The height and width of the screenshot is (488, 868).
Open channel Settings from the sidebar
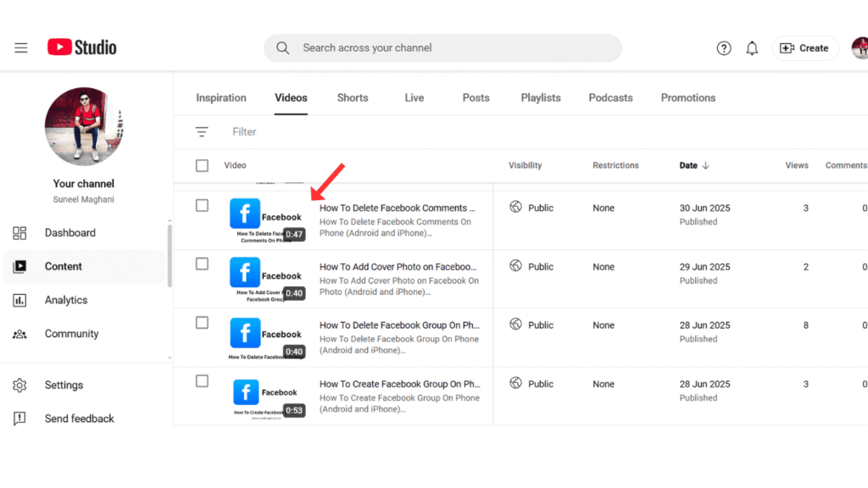(64, 385)
